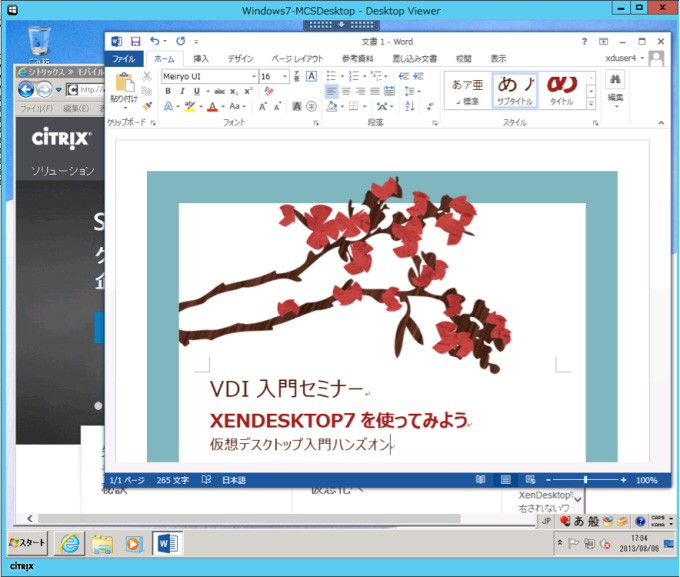
Task: Switch to the ページレイアウト tab
Action: [298, 59]
